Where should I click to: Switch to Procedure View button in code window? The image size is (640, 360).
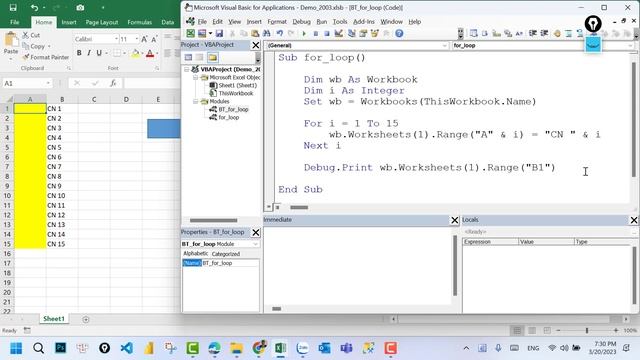[269, 207]
